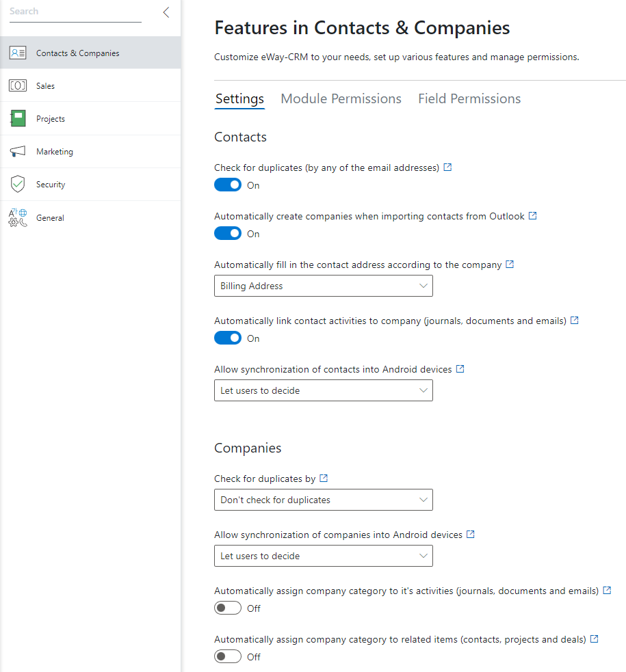The height and width of the screenshot is (672, 626).
Task: Open the General settings icon
Action: pyautogui.click(x=18, y=217)
